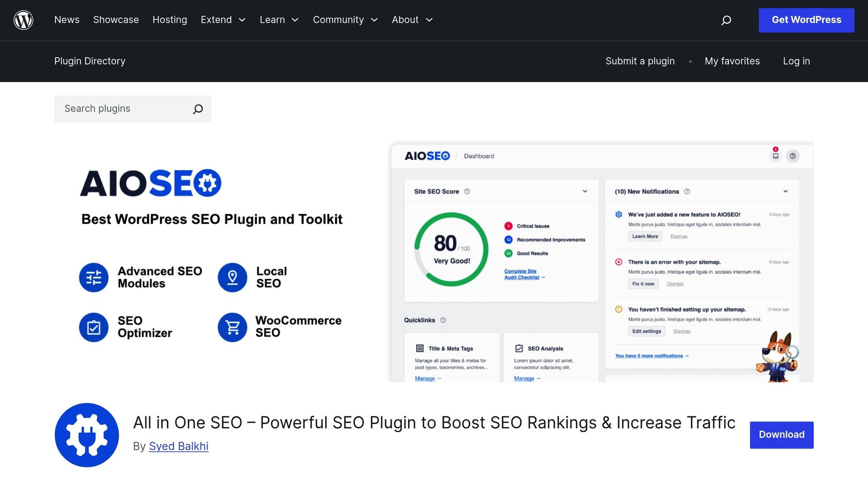Click the blue Recommended Improvements badge
Viewport: 868px width, 488px height.
coord(508,240)
